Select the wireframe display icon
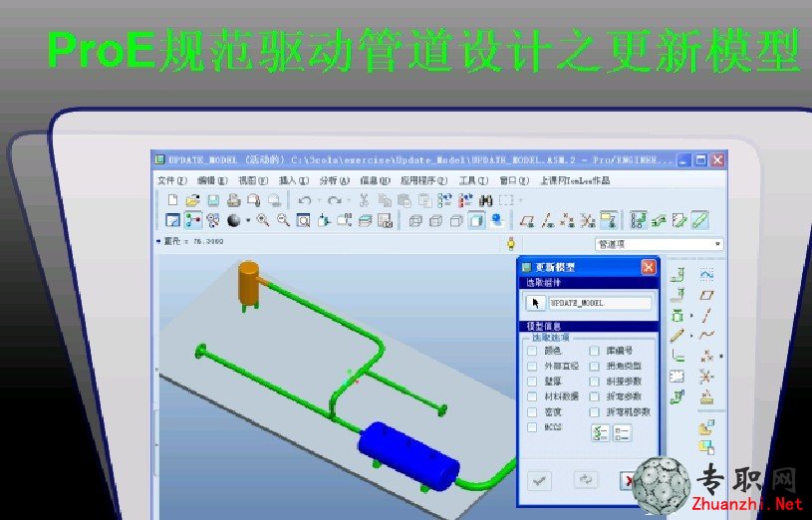812x520 pixels. click(415, 221)
